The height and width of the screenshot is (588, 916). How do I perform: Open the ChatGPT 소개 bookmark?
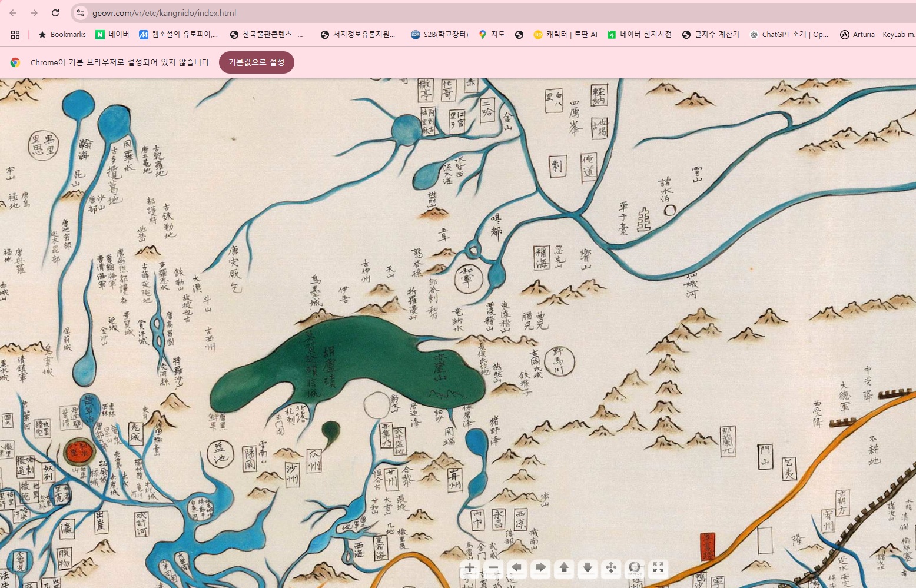point(789,35)
